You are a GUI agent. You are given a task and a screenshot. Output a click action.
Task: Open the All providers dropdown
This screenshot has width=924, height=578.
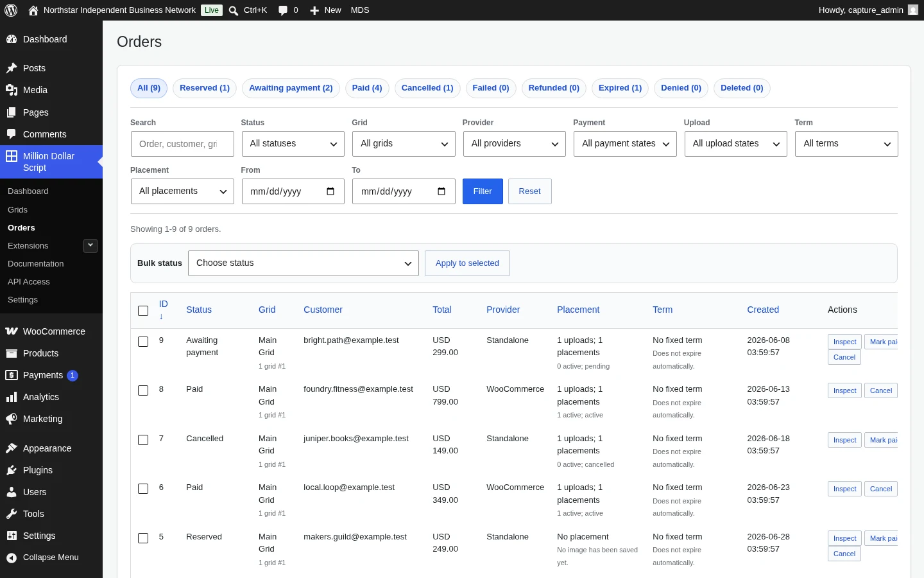click(515, 144)
